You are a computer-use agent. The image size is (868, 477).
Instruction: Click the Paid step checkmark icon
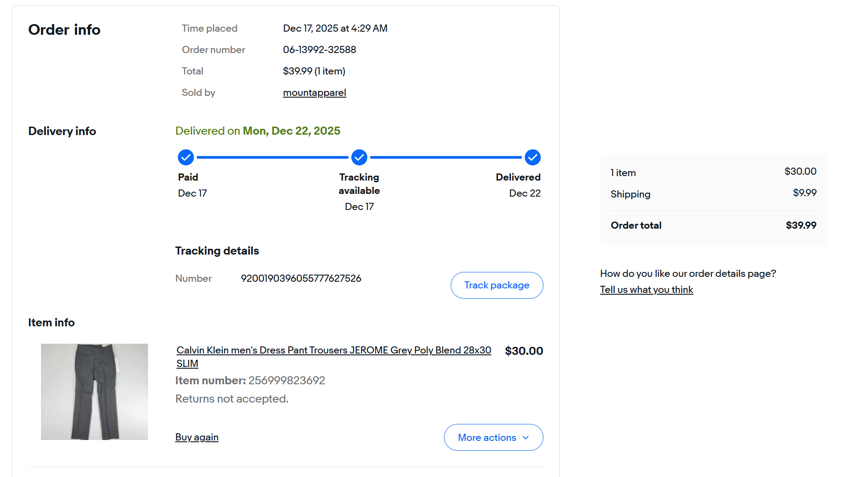[x=186, y=157]
